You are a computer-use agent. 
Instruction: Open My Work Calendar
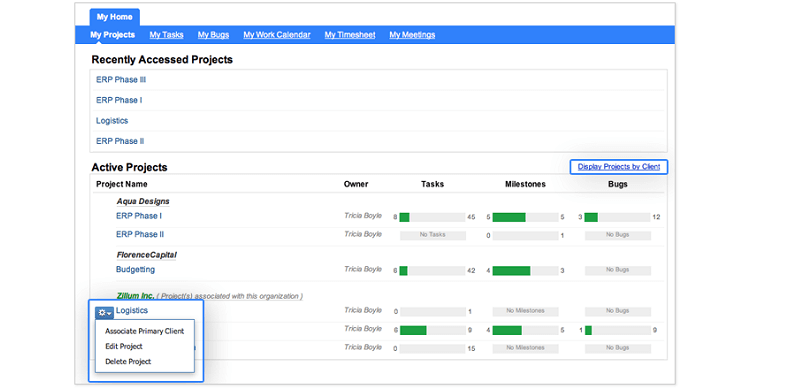pyautogui.click(x=277, y=35)
